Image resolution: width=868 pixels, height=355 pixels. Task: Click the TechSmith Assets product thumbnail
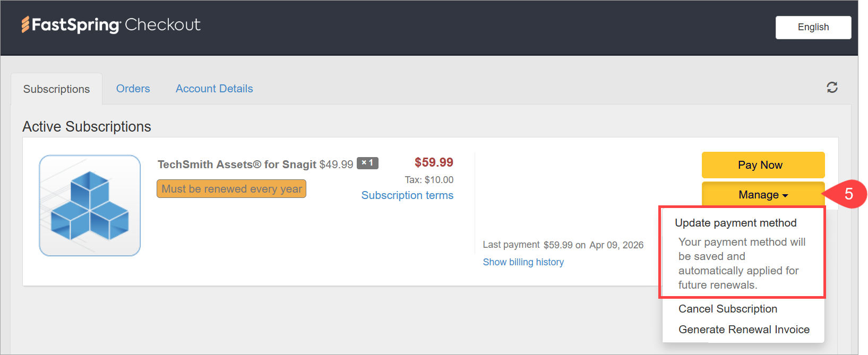[90, 205]
